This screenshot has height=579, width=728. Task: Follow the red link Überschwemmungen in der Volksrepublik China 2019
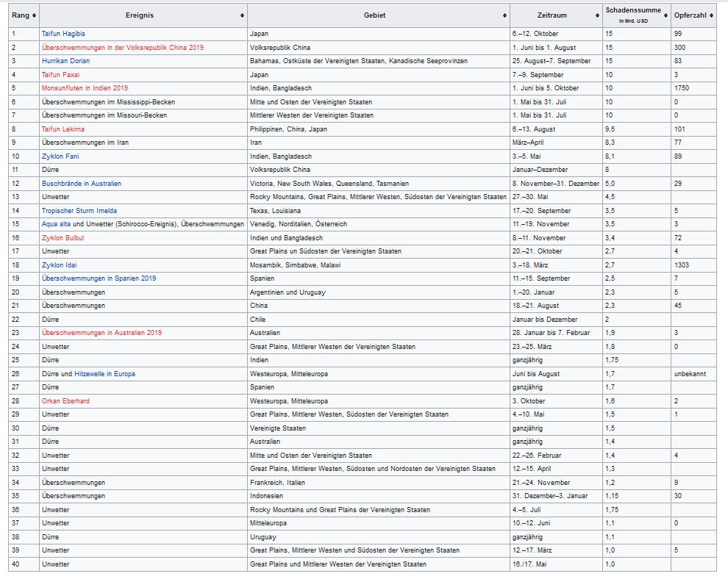123,47
